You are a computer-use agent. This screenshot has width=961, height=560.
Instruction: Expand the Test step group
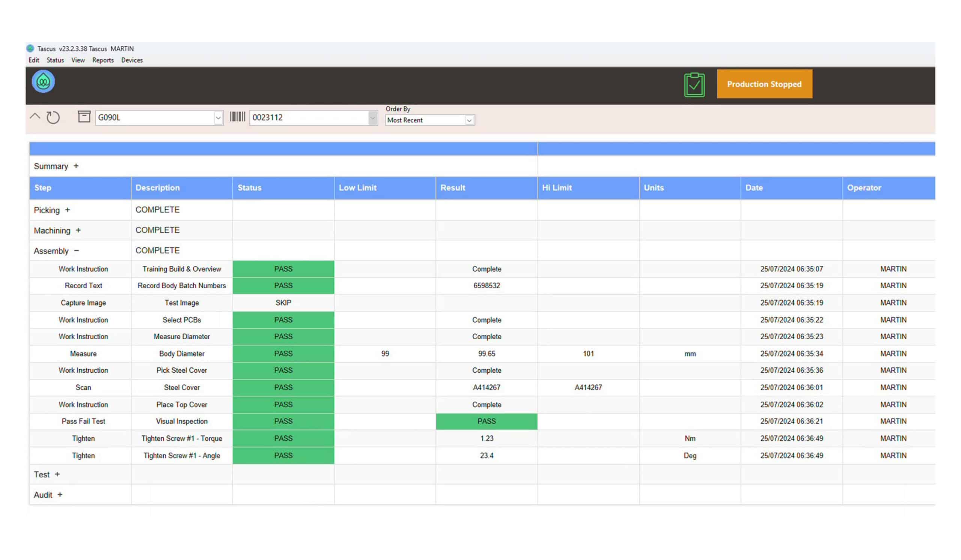pyautogui.click(x=57, y=474)
